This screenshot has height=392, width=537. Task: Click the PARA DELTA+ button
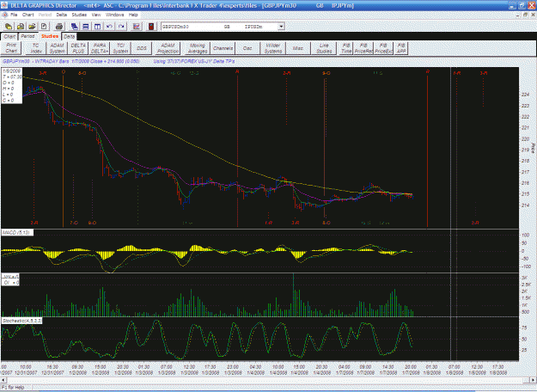pyautogui.click(x=100, y=48)
